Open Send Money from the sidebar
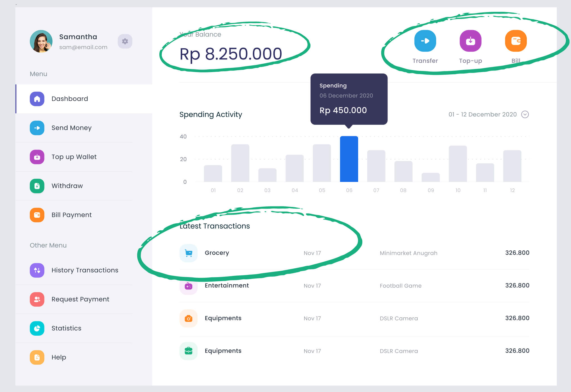 pos(71,128)
